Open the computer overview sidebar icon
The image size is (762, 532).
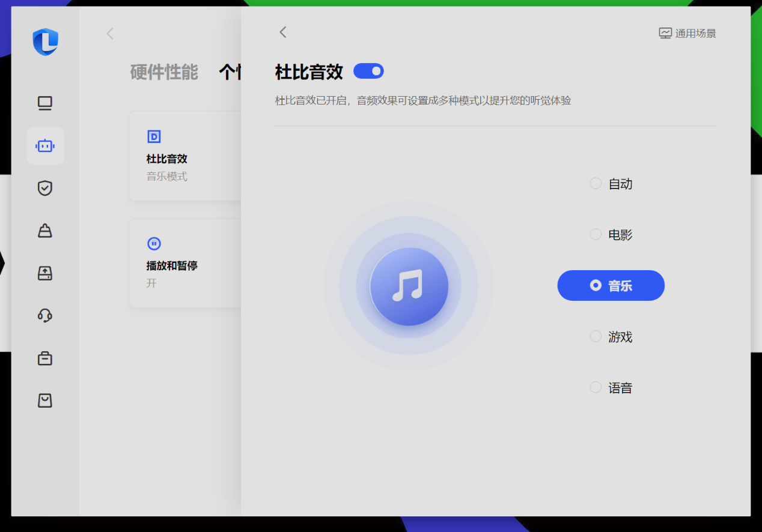(x=45, y=103)
